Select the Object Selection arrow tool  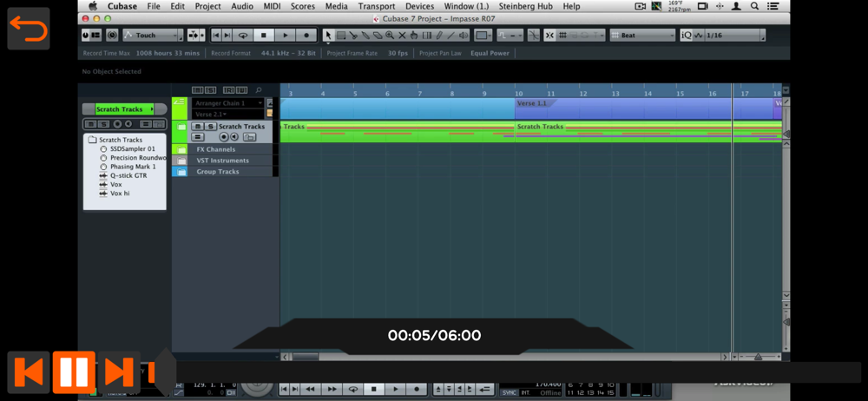(328, 35)
